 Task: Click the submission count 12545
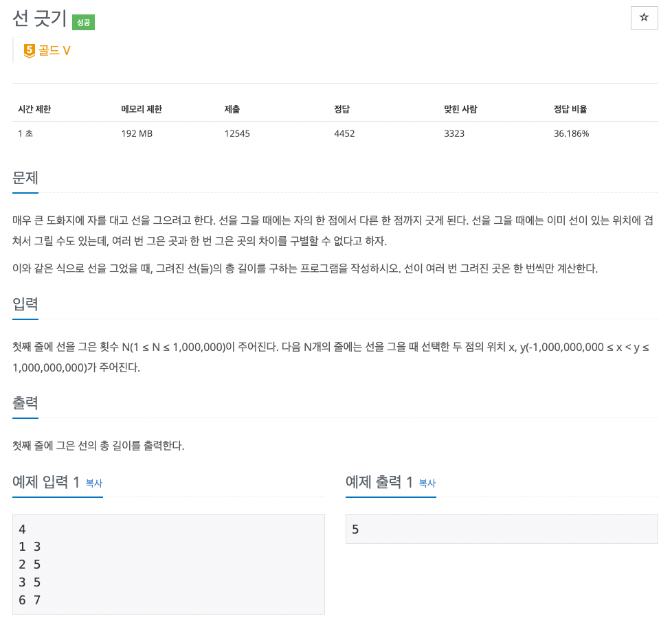[237, 133]
